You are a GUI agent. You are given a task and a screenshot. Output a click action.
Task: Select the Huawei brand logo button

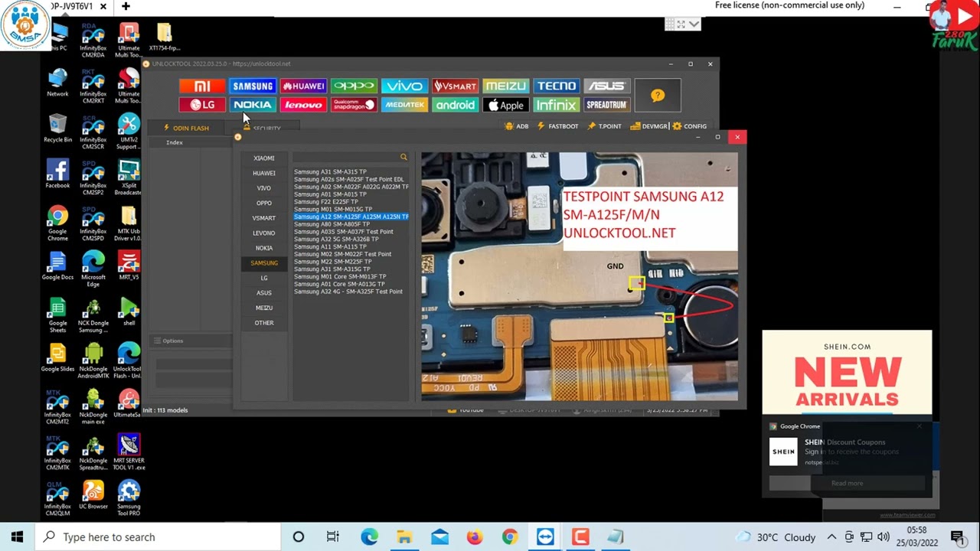303,86
